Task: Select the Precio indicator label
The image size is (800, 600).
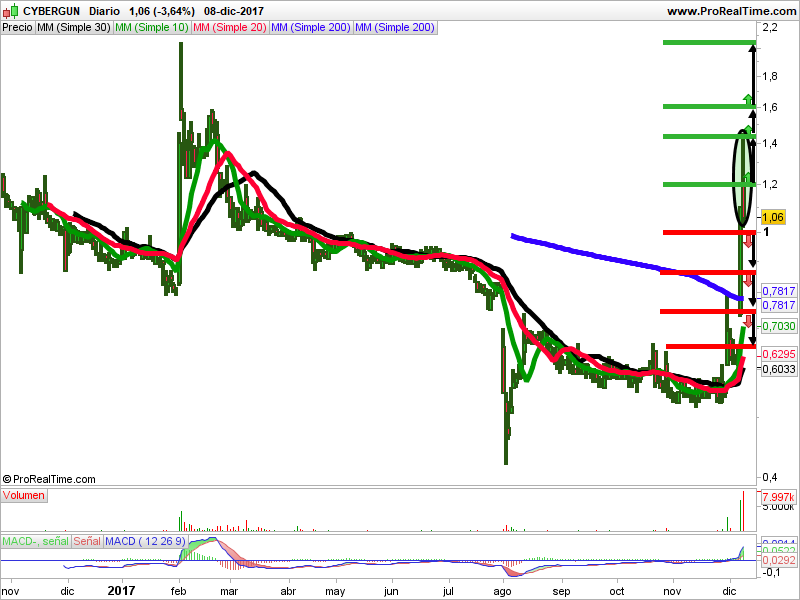Action: point(17,28)
